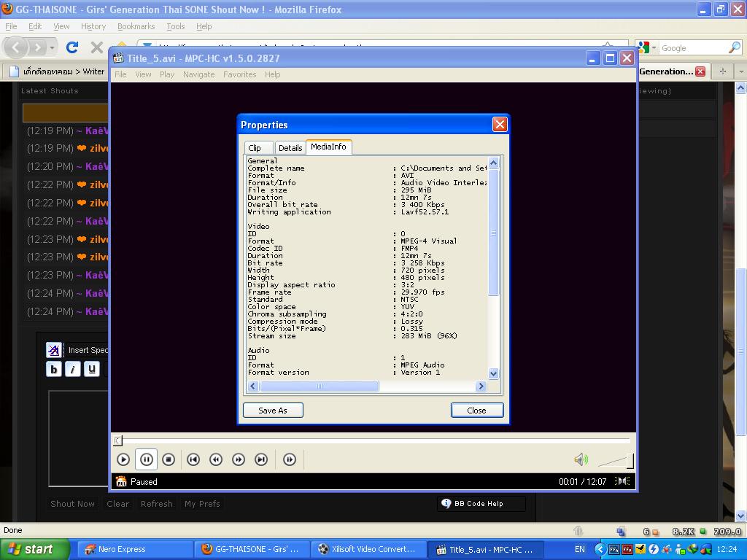Open the Favorites menu in MPC-HC
Screen dimensions: 747x560
click(239, 74)
